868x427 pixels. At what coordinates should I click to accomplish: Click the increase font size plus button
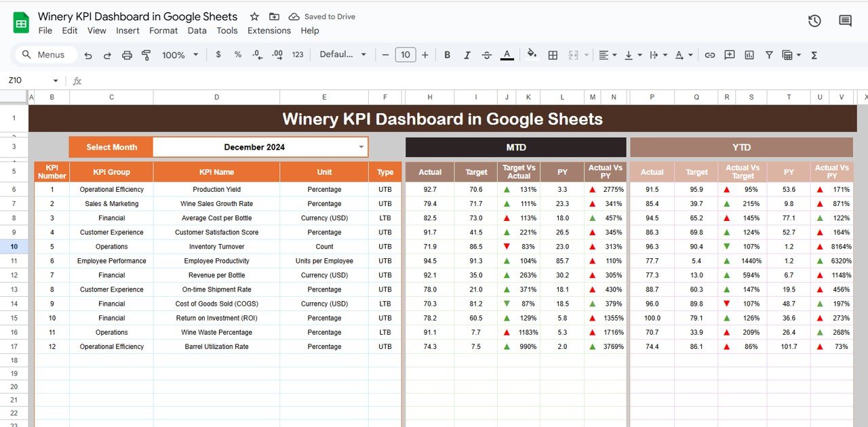[x=425, y=55]
